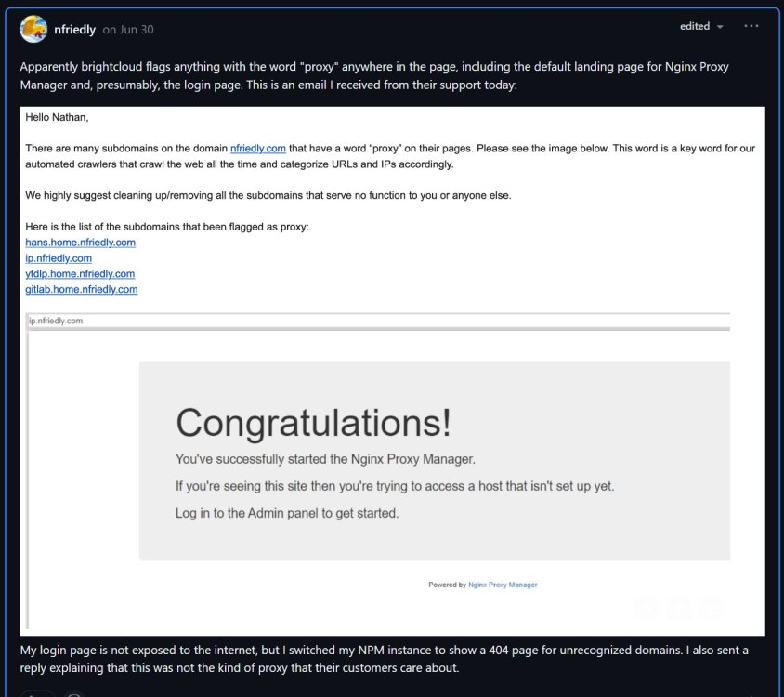This screenshot has width=784, height=697.
Task: Open the 'on Jun 30' comment timestamp
Action: click(128, 30)
